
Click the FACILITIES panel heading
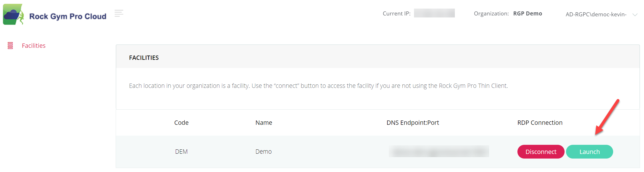(x=144, y=58)
